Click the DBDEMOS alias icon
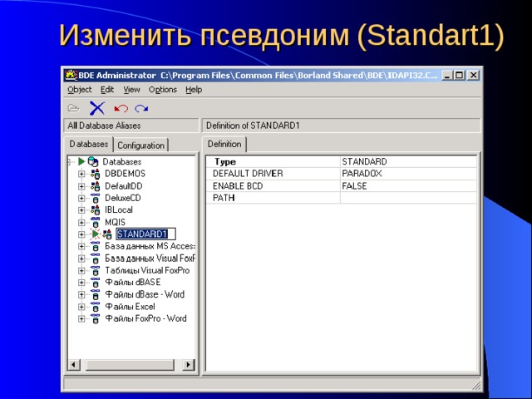This screenshot has width=532, height=399. [96, 174]
